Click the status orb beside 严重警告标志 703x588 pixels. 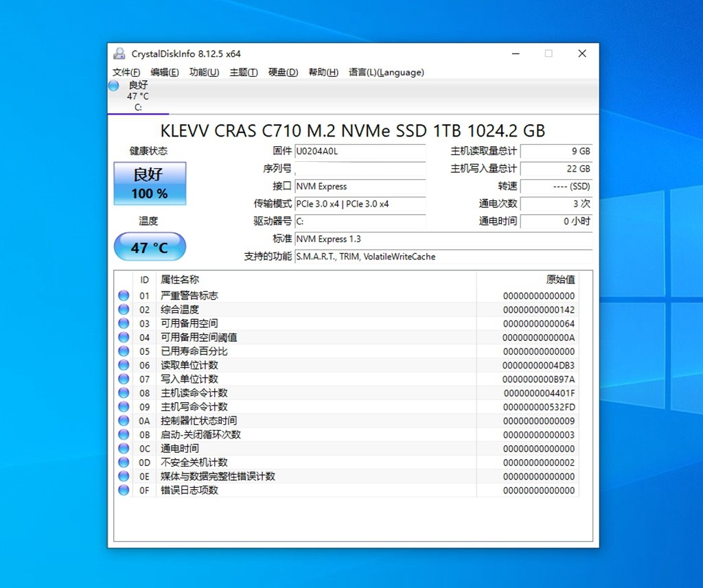[124, 295]
